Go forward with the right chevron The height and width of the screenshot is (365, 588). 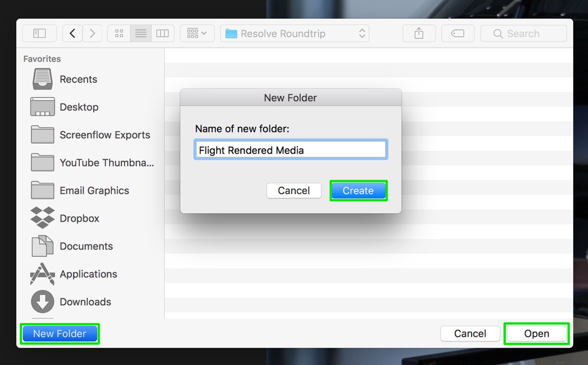point(92,34)
